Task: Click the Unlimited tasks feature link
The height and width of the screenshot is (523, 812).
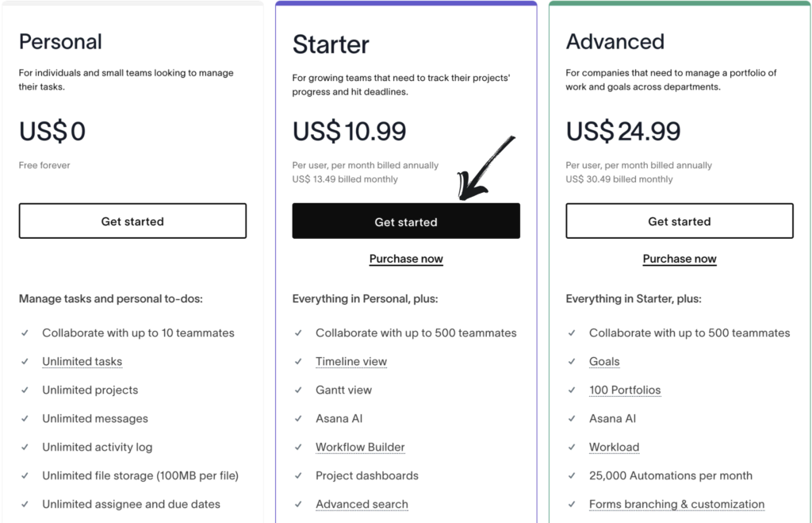Action: [x=82, y=362]
